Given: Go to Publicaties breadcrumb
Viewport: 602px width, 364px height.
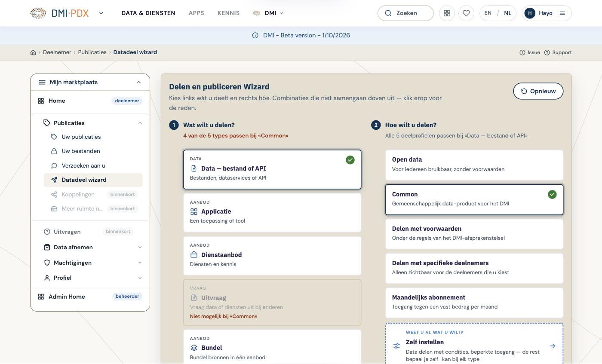Looking at the screenshot, I should coord(92,52).
